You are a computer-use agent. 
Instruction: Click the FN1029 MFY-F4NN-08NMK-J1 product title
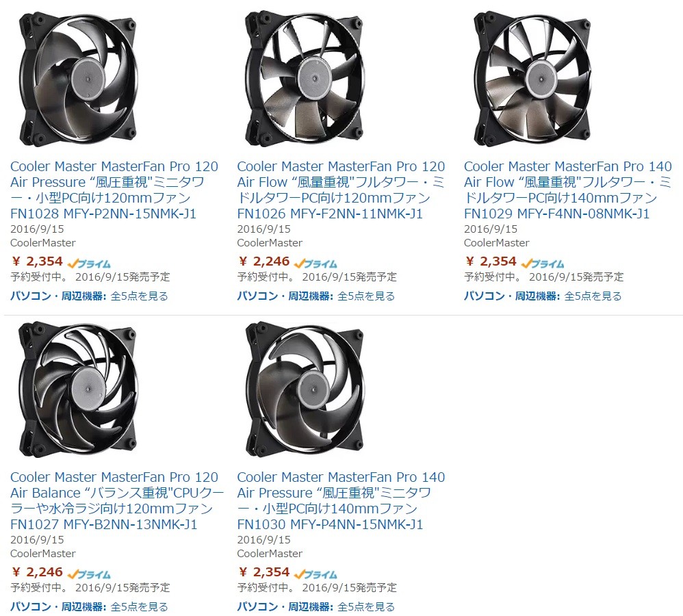point(568,190)
